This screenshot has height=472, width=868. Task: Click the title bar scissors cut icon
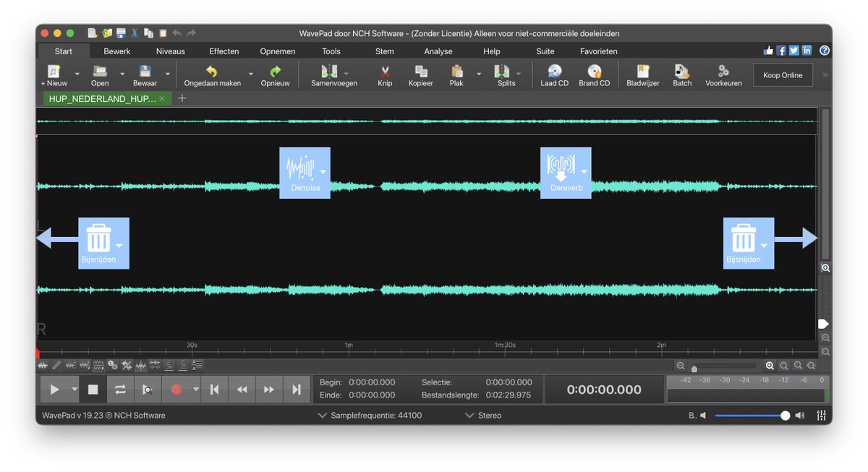[135, 33]
